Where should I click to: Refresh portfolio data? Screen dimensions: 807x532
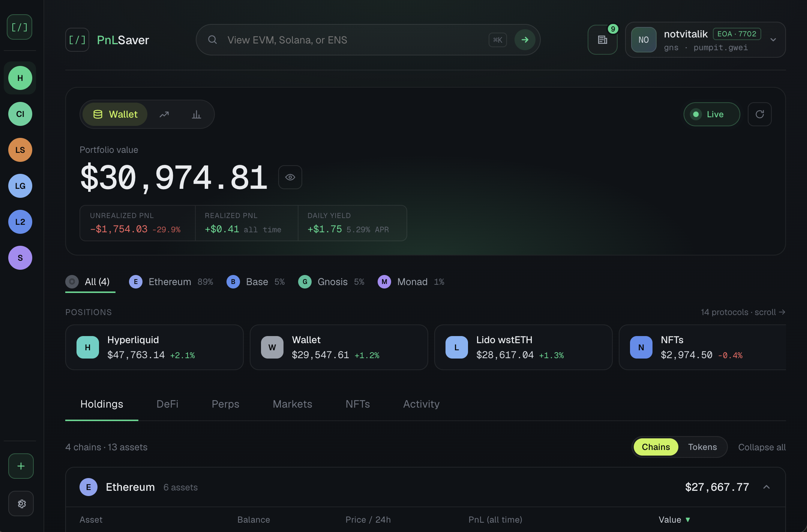click(x=760, y=114)
